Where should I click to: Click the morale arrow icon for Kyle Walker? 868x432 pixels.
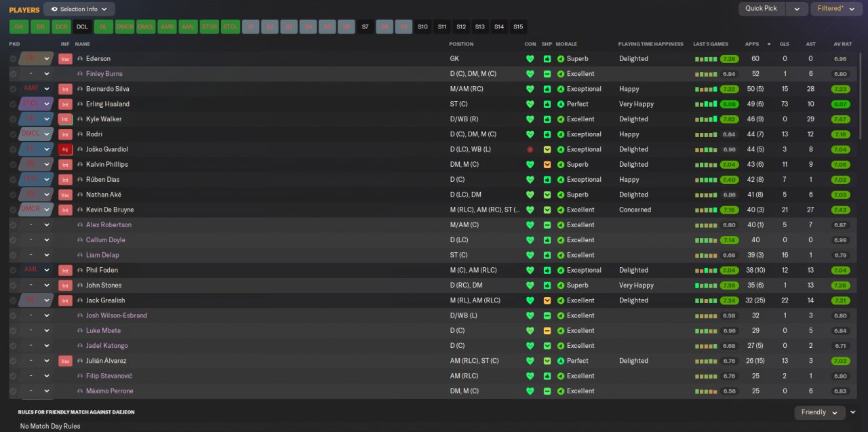point(561,119)
